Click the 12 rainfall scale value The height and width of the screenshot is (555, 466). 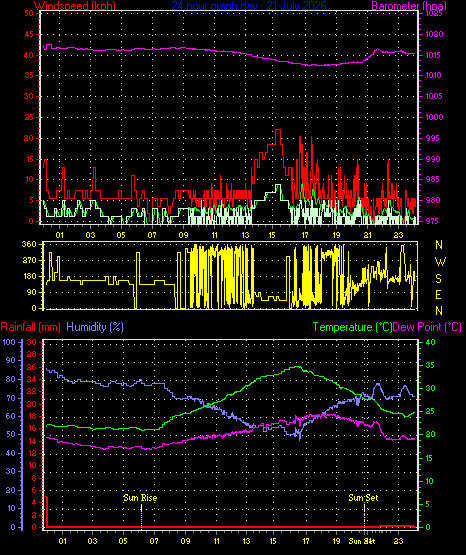[x=31, y=453]
